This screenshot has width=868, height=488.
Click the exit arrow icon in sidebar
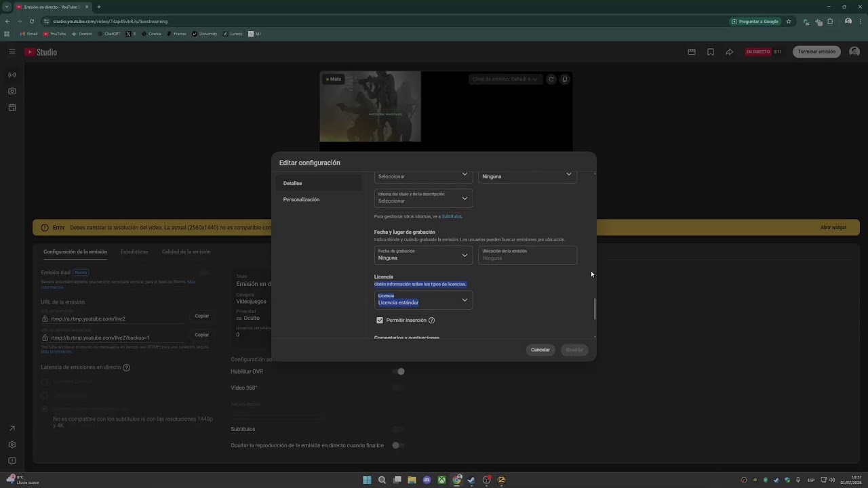[x=12, y=428]
